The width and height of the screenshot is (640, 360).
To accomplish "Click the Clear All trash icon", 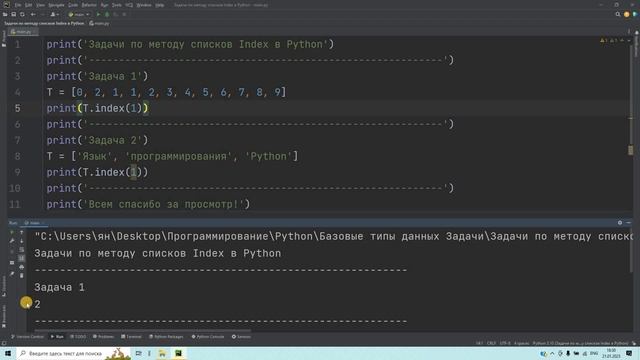I will [x=22, y=276].
